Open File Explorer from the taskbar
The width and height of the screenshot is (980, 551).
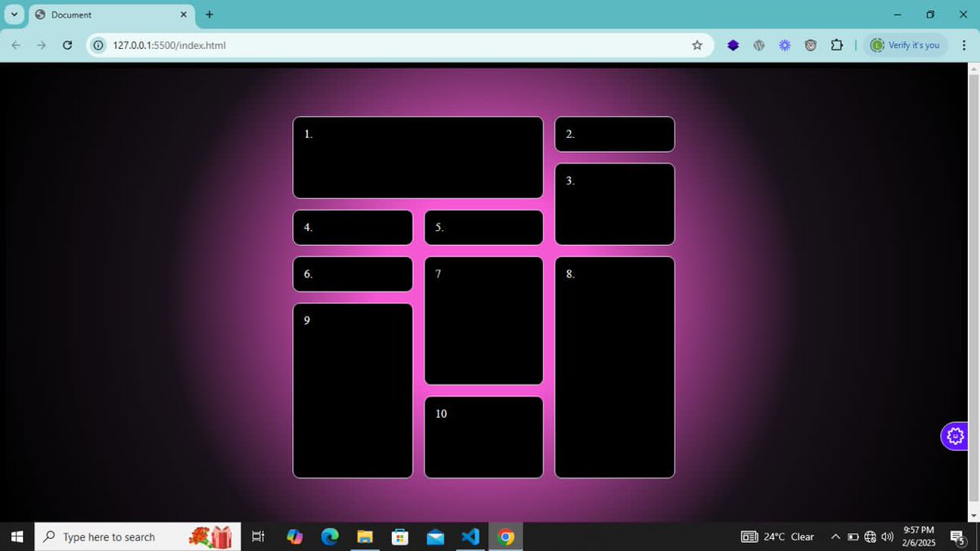(x=365, y=536)
